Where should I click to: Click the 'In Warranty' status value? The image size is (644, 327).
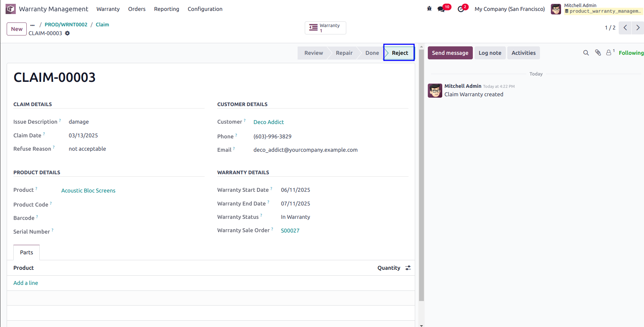(x=295, y=217)
